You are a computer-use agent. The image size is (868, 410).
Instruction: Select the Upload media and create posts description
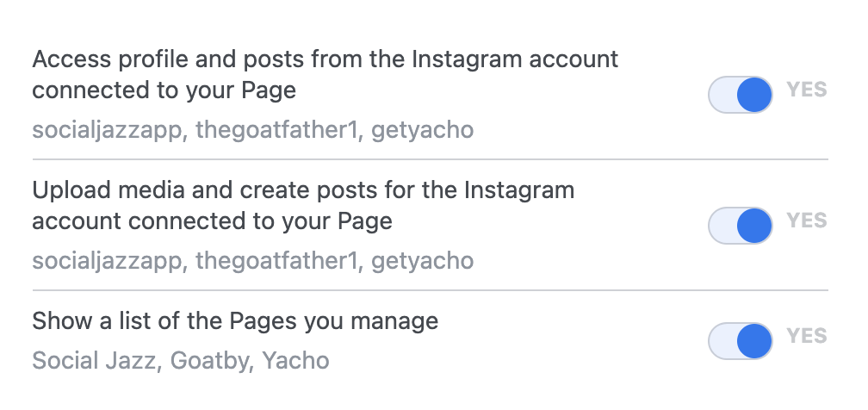[x=302, y=205]
